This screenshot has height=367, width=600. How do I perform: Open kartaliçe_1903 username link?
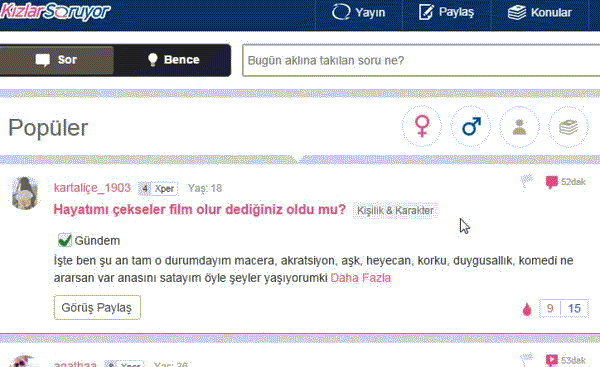92,188
